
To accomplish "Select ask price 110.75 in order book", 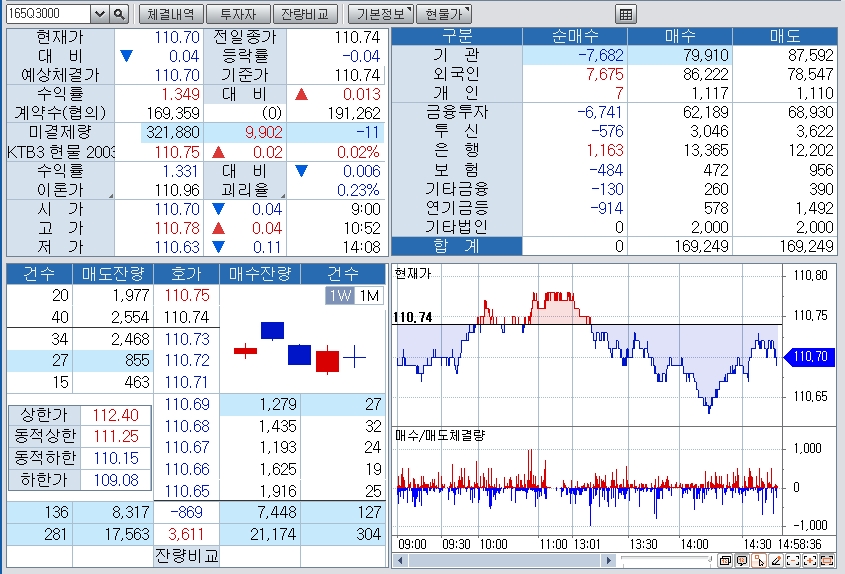I will pyautogui.click(x=186, y=295).
